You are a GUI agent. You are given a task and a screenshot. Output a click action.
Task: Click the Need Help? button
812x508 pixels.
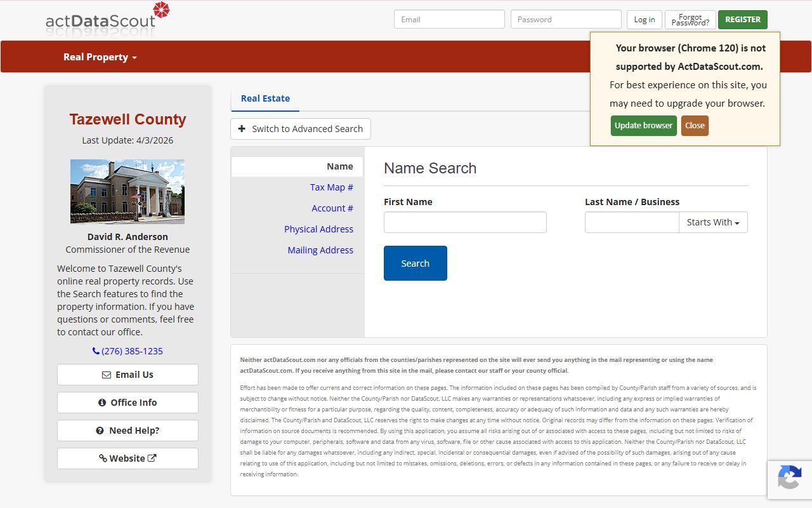pyautogui.click(x=128, y=431)
